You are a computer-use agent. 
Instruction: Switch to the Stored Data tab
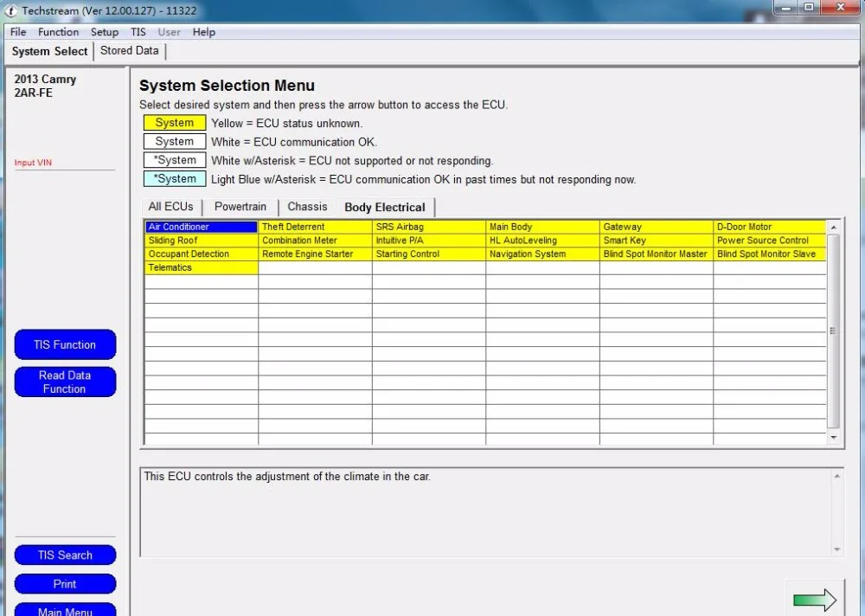coord(130,50)
